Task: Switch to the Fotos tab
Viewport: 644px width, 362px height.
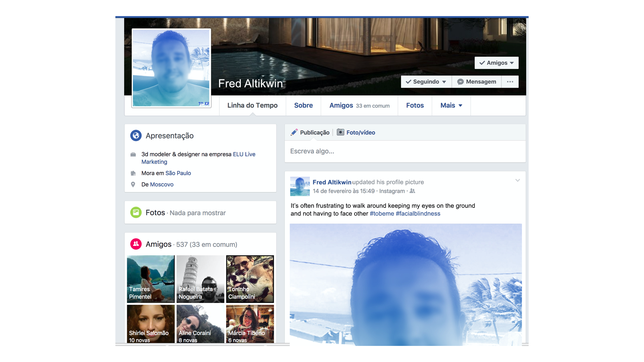Action: click(x=415, y=106)
